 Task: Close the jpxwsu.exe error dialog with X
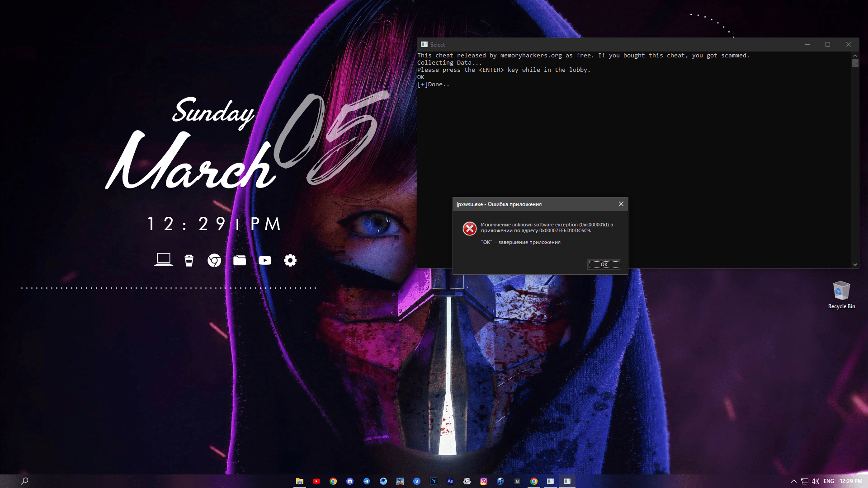pos(621,204)
